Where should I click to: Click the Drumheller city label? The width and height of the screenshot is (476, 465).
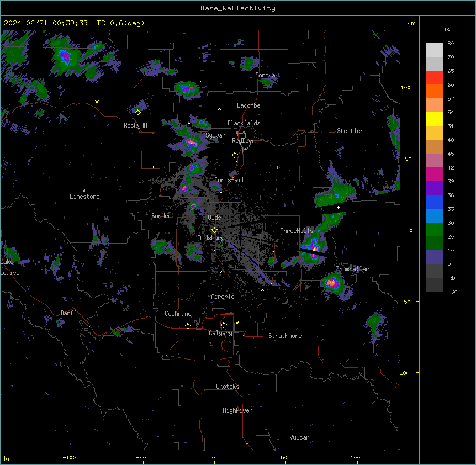(352, 269)
